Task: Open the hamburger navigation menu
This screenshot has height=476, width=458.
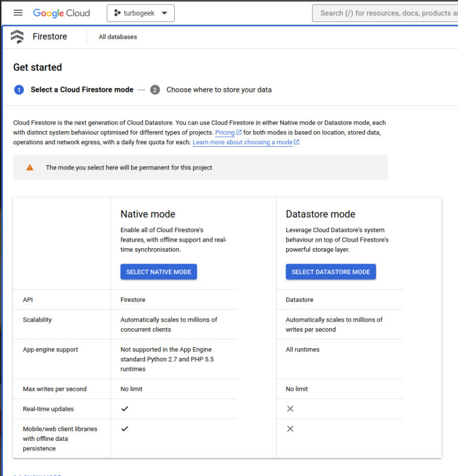Action: click(x=18, y=13)
